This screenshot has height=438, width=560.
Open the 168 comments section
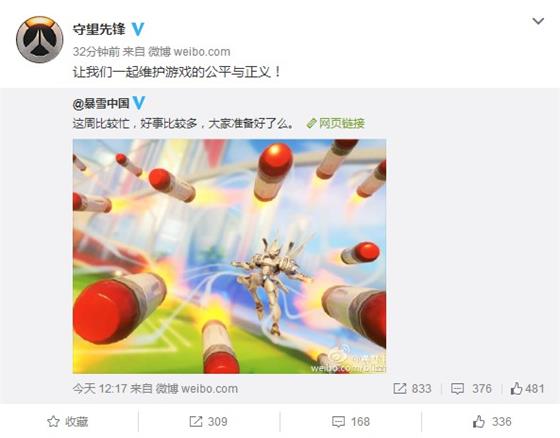coord(351,422)
